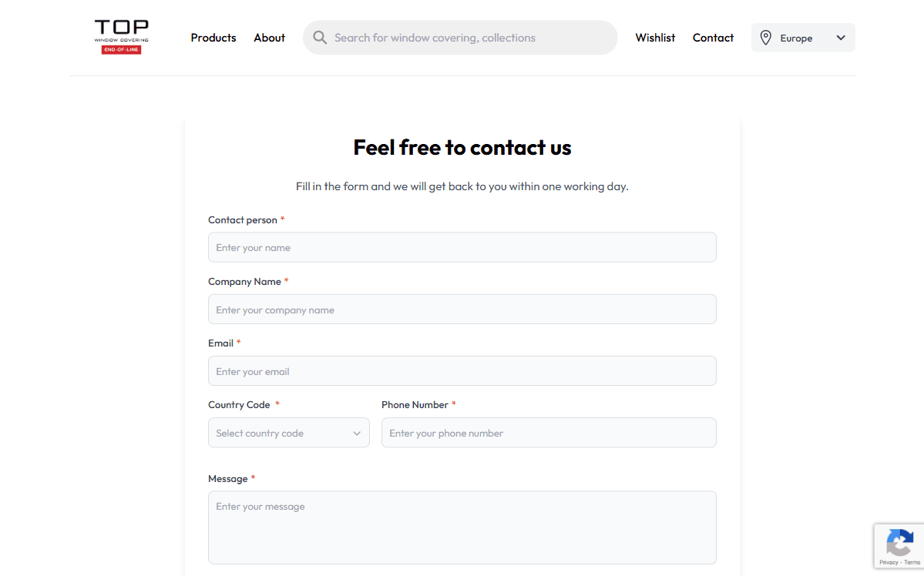Click into the Email input field
Image resolution: width=924 pixels, height=576 pixels.
[462, 371]
